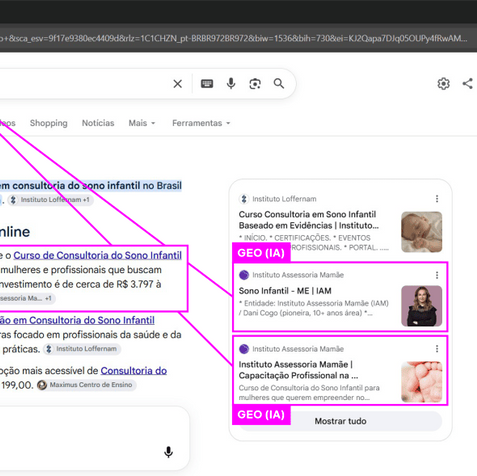The height and width of the screenshot is (476, 477).
Task: Open the baby feet thumbnail
Action: 422,382
